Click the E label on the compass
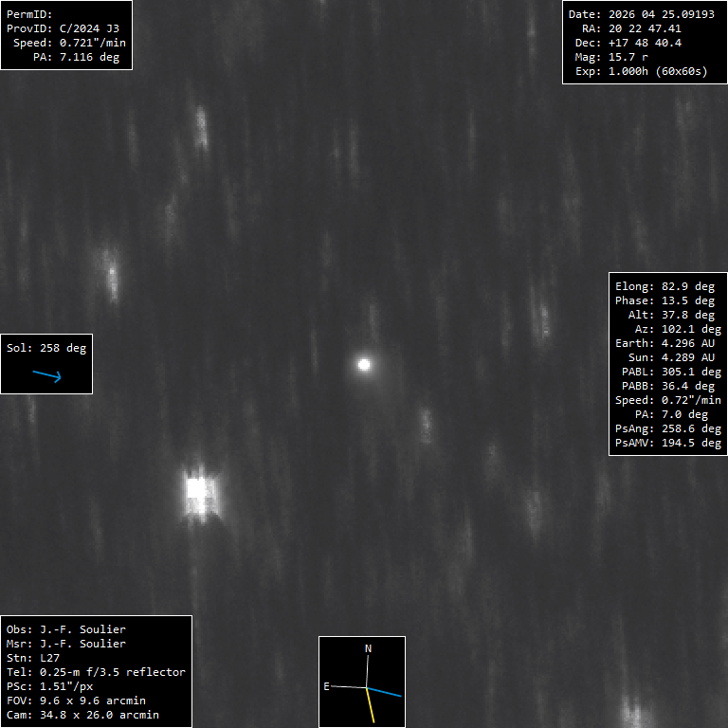This screenshot has width=728, height=728. tap(326, 686)
